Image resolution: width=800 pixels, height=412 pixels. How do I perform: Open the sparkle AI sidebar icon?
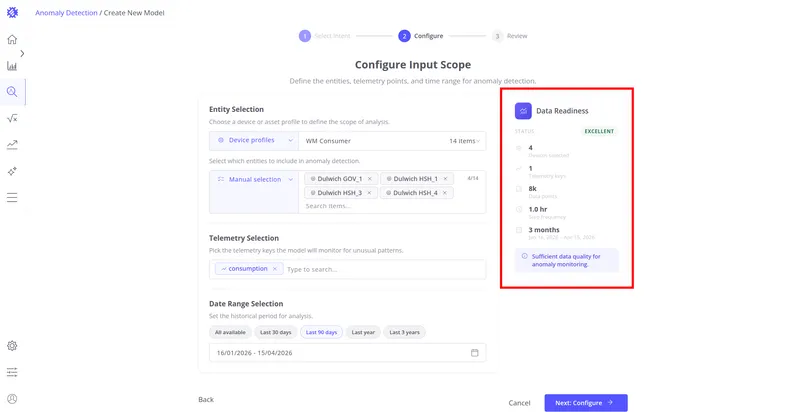[x=12, y=171]
